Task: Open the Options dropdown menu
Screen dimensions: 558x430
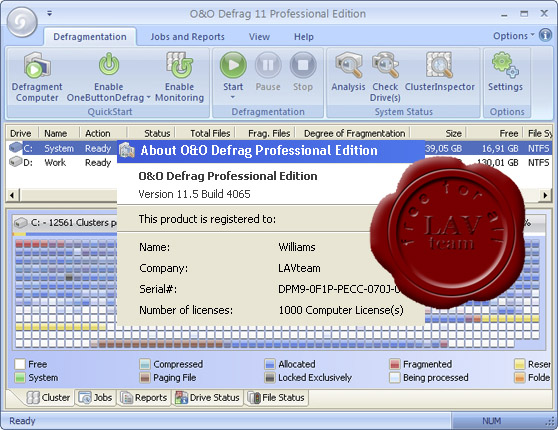Action: click(514, 36)
